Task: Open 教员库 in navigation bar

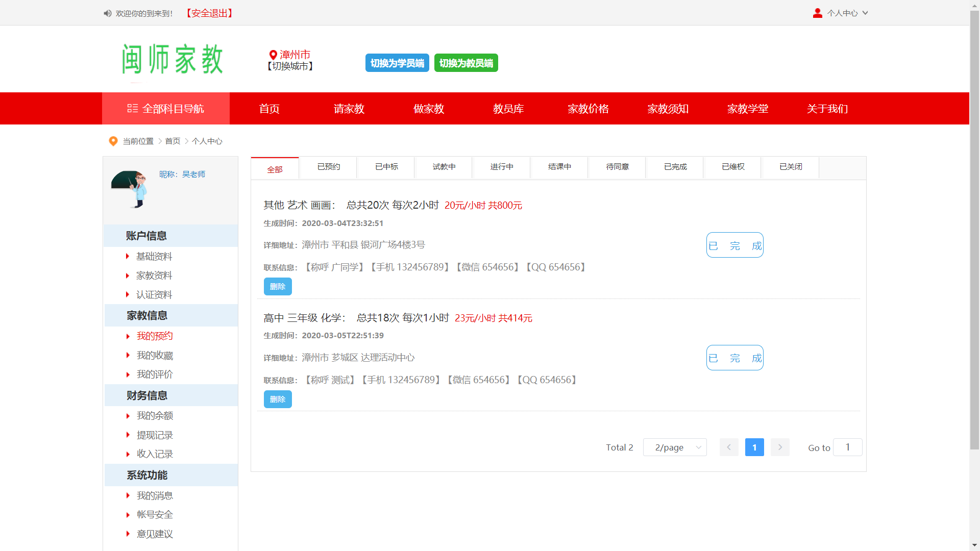Action: (508, 109)
